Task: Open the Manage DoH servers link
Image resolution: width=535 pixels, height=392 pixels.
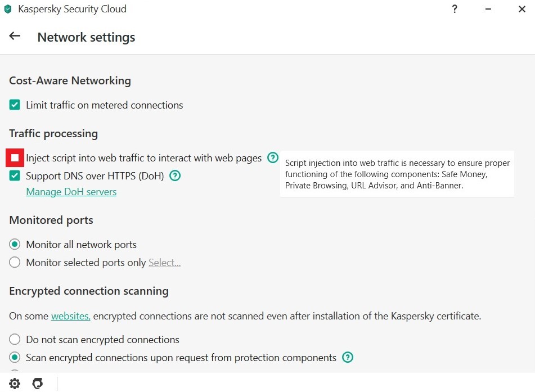Action: (x=71, y=192)
